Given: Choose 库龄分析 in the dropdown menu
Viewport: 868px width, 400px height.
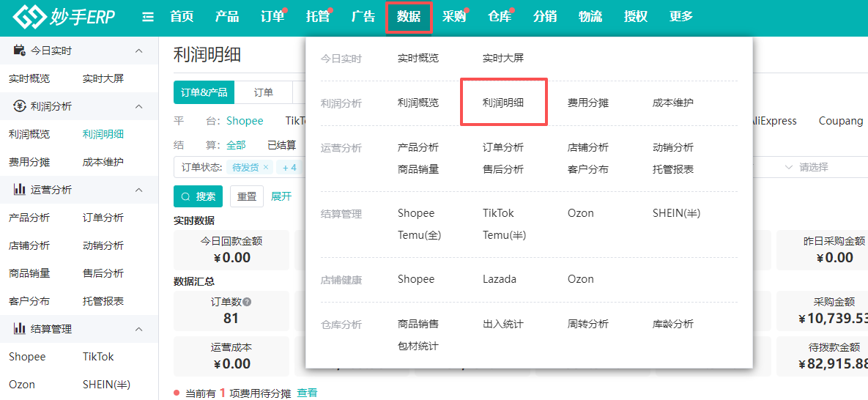Looking at the screenshot, I should (673, 324).
